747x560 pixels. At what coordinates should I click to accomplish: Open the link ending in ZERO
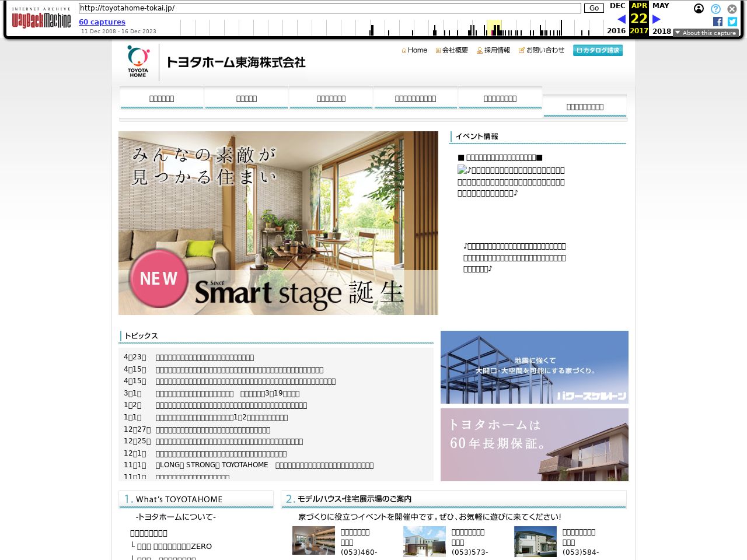pyautogui.click(x=174, y=546)
